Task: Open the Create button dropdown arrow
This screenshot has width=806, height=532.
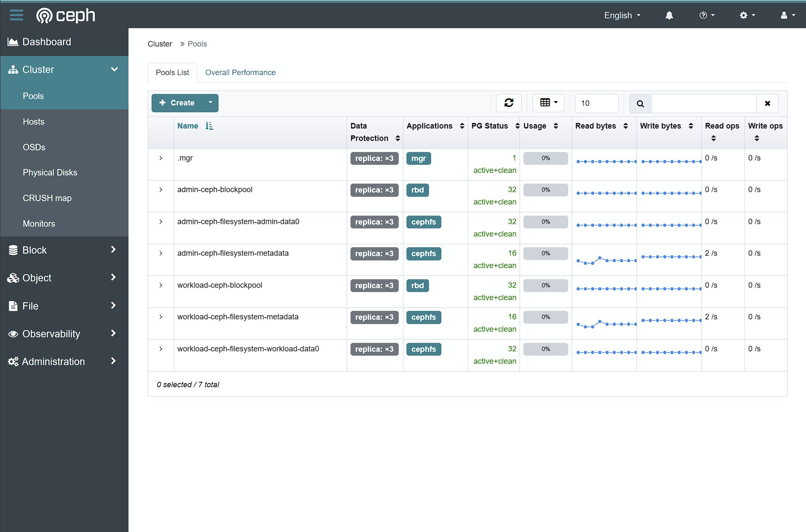Action: 210,103
